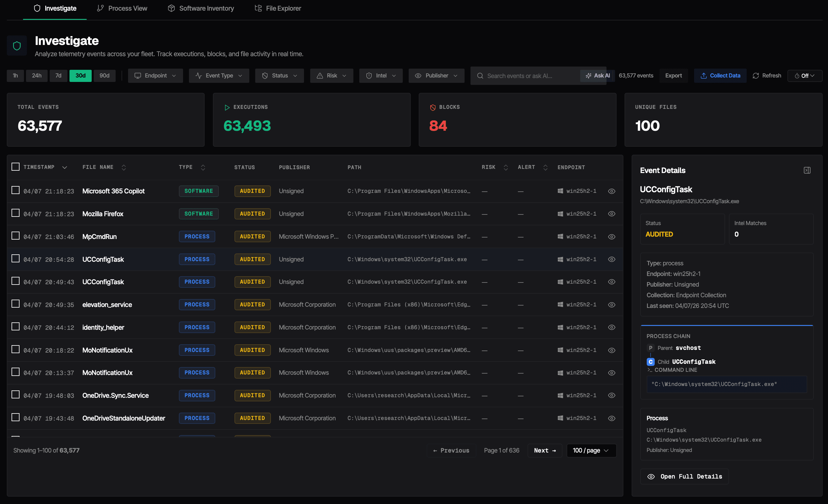Open the File Explorer tab
Screen dimensions: 828x504
pos(277,8)
